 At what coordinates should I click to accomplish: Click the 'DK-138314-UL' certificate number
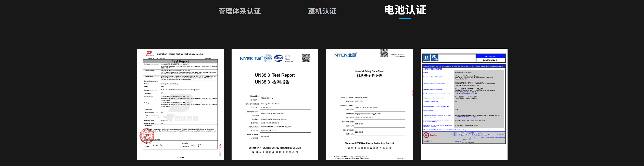coord(490,60)
